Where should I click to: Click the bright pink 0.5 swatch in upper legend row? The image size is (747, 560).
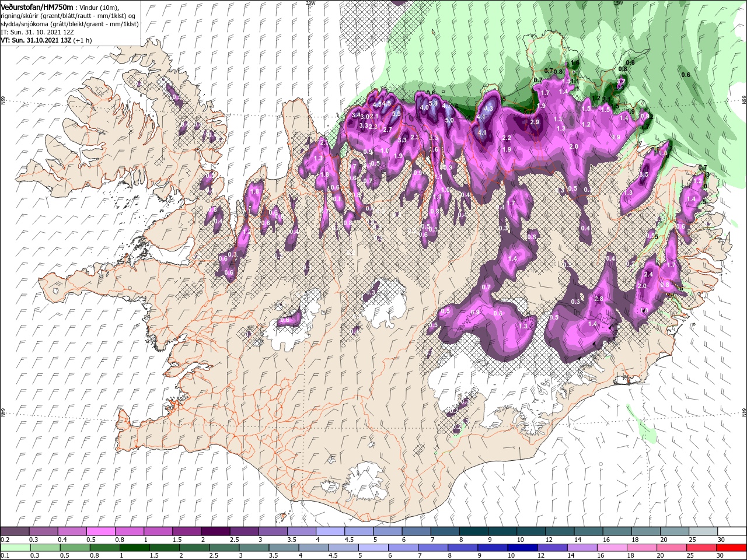[100, 531]
